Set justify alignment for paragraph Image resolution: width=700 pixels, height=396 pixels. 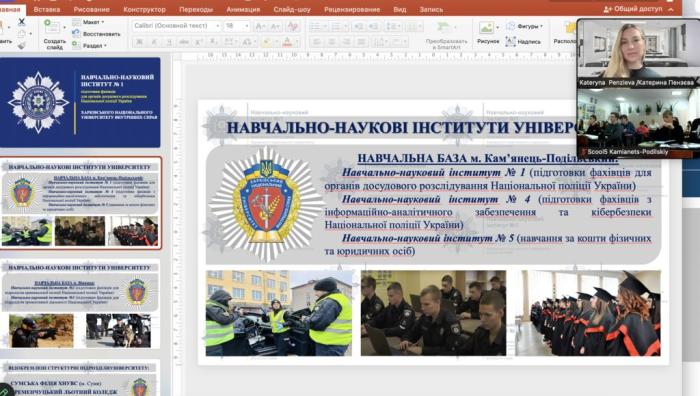tap(361, 42)
